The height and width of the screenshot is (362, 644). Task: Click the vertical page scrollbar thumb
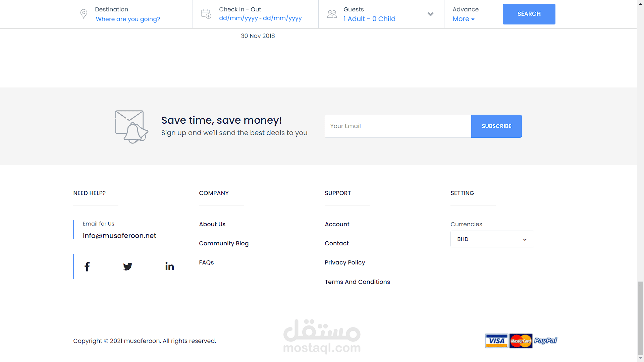click(640, 318)
